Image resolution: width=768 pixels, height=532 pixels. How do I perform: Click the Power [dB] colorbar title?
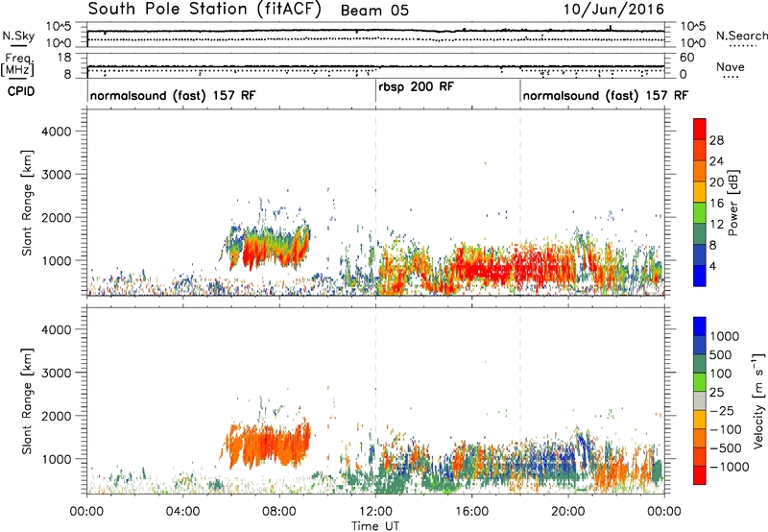pyautogui.click(x=733, y=203)
